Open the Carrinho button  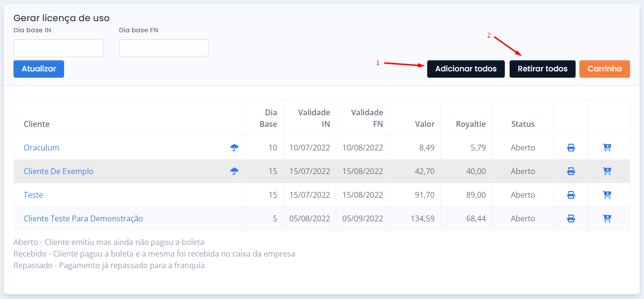tap(605, 69)
